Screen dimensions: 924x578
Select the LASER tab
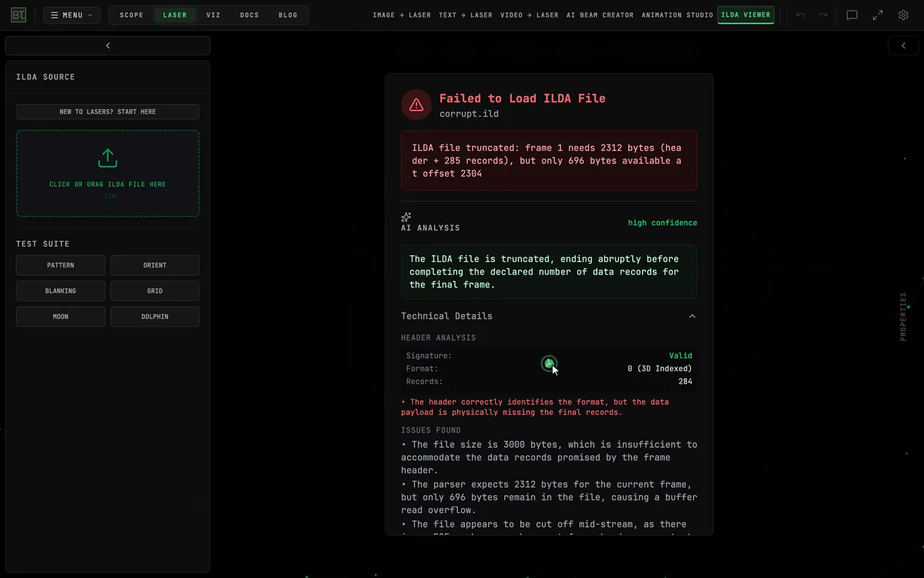tap(175, 15)
